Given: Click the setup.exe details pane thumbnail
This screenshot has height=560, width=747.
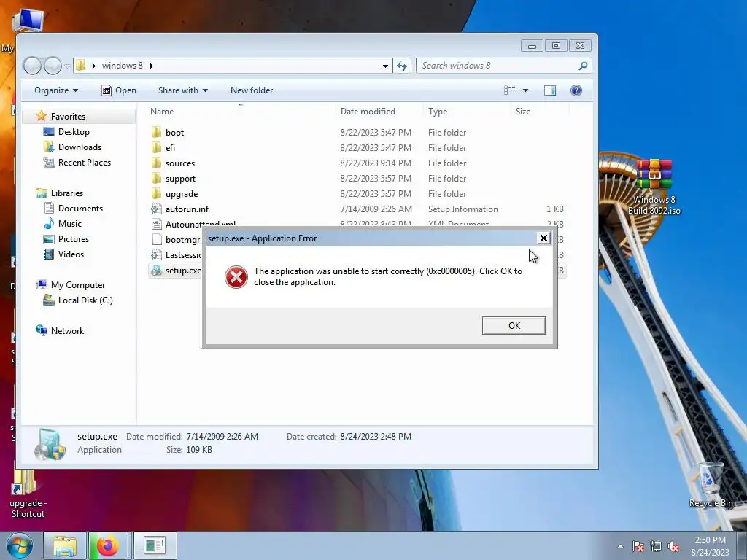Looking at the screenshot, I should click(50, 444).
